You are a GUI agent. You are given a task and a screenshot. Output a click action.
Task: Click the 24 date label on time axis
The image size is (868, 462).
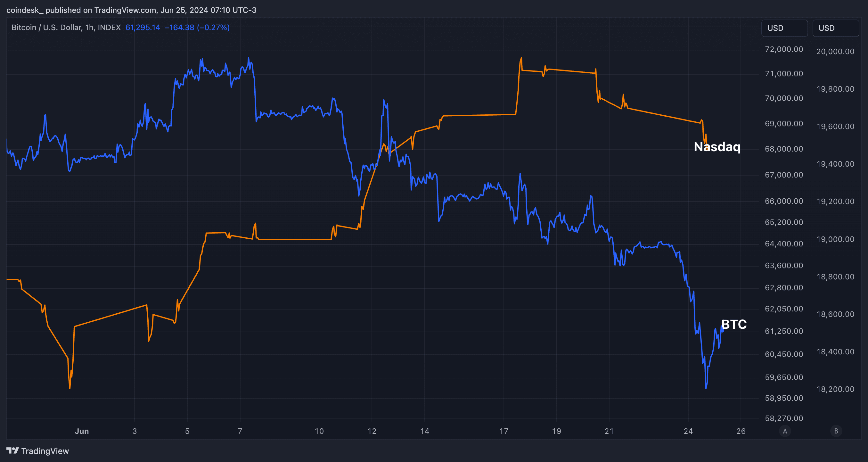[688, 431]
